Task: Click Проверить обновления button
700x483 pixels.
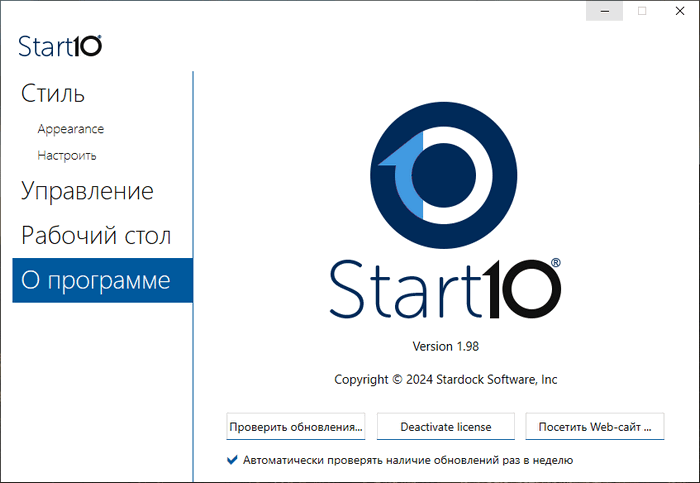Action: [296, 427]
